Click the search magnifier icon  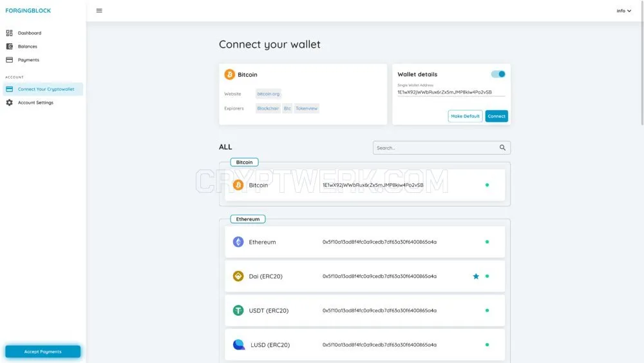[x=502, y=148]
